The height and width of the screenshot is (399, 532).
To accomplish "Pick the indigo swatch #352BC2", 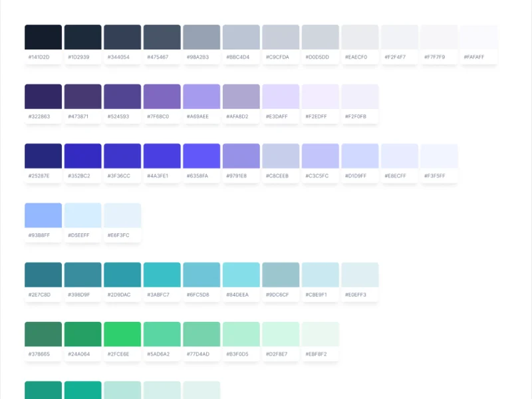I will tap(82, 156).
